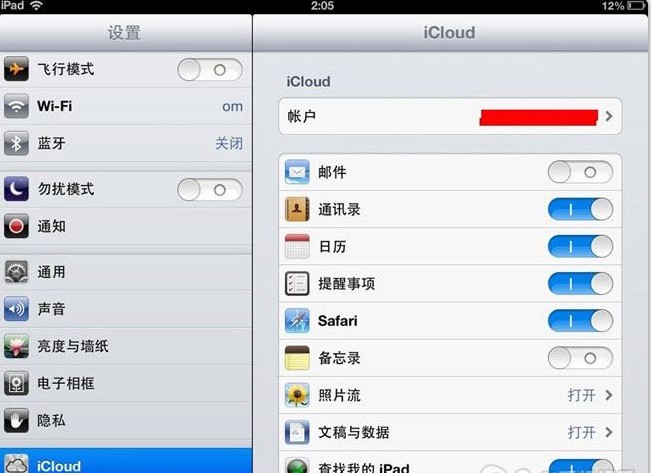
Task: Turn off Contacts (通讯录) sync switch
Action: pyautogui.click(x=580, y=209)
